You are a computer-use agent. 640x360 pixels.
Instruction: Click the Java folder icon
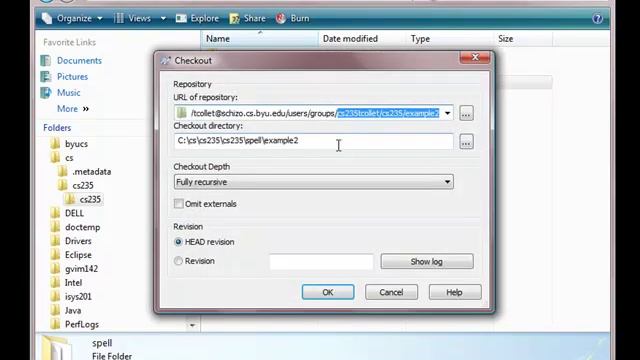coord(55,310)
